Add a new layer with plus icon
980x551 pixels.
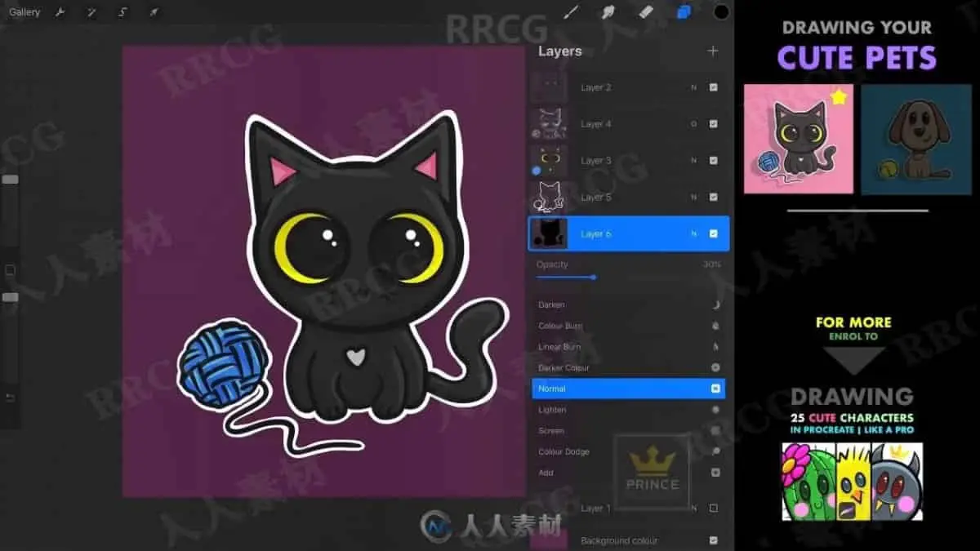click(713, 51)
